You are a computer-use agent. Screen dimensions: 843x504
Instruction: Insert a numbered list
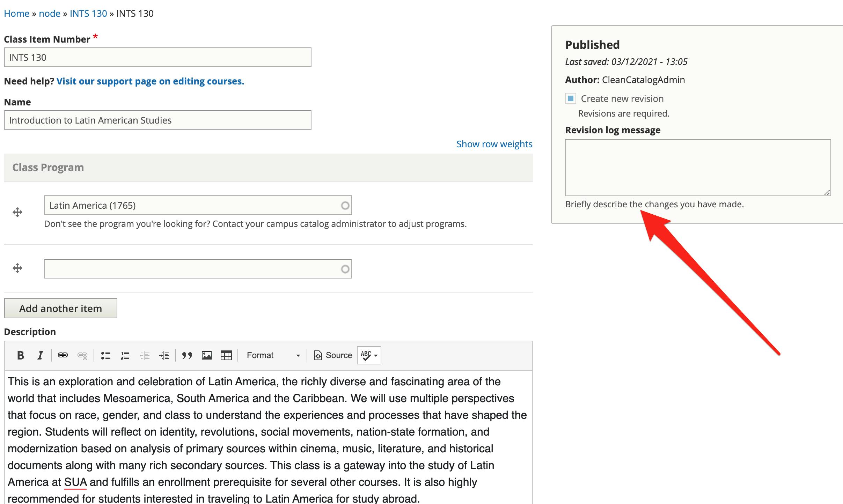tap(125, 355)
